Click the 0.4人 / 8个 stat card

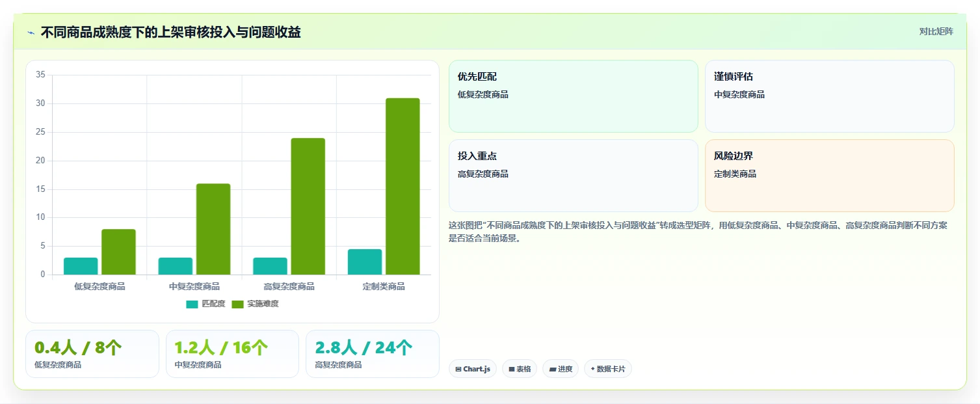(92, 354)
